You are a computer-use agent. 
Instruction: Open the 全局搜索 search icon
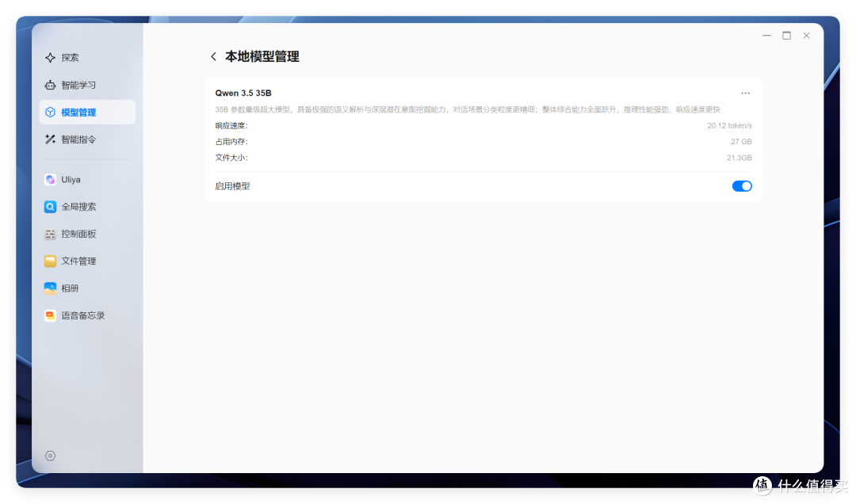point(50,206)
